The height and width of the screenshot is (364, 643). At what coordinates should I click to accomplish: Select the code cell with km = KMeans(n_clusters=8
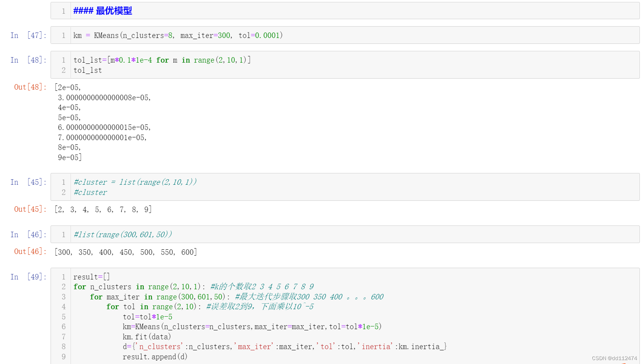(345, 35)
